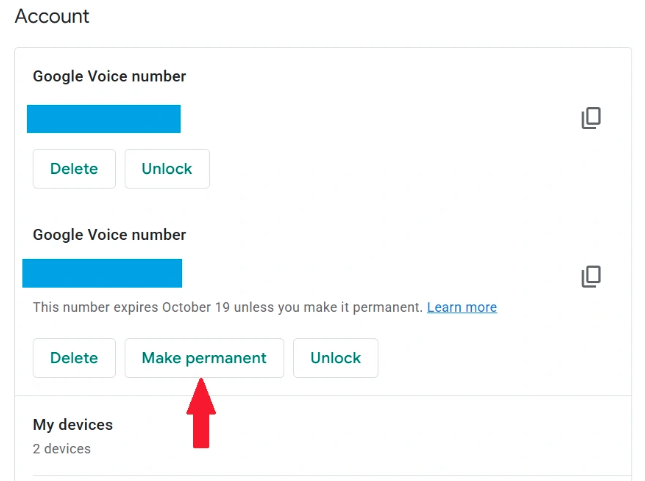Copy the expiring Google Voice number

[x=591, y=275]
